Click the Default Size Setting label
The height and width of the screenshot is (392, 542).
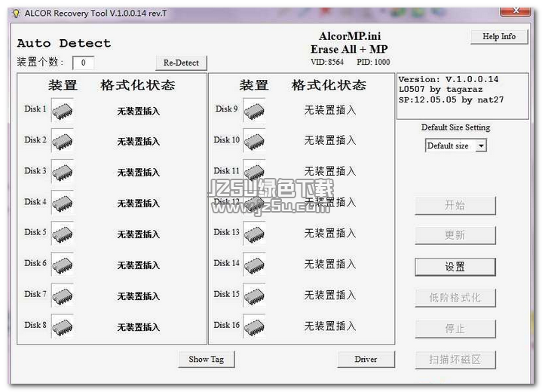pyautogui.click(x=455, y=127)
